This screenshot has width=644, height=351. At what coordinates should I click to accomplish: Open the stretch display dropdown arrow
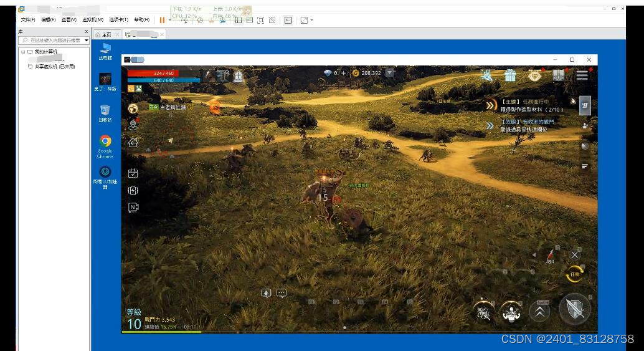pyautogui.click(x=312, y=20)
